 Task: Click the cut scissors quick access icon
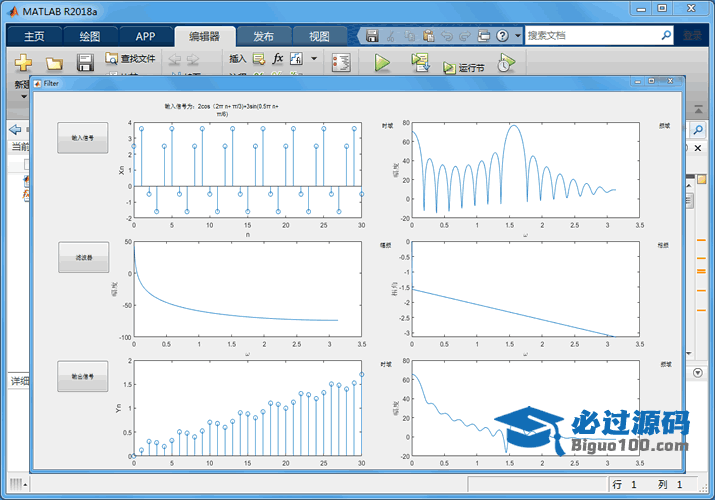(x=391, y=36)
